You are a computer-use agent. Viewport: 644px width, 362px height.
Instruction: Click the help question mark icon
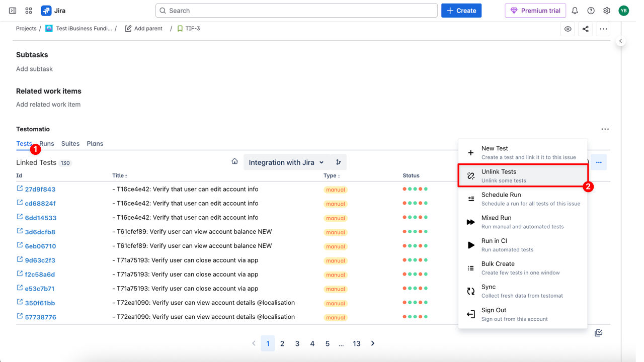(x=591, y=11)
